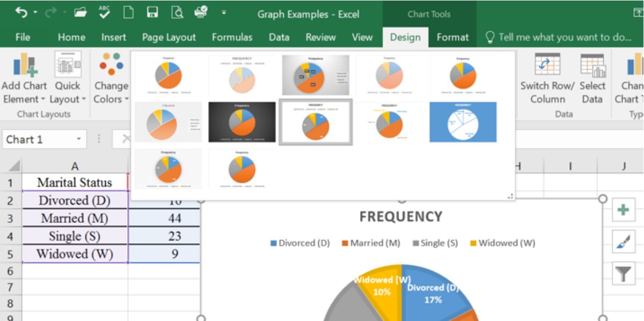Click the Widowed (W) legend entry
This screenshot has width=644, height=321.
502,243
